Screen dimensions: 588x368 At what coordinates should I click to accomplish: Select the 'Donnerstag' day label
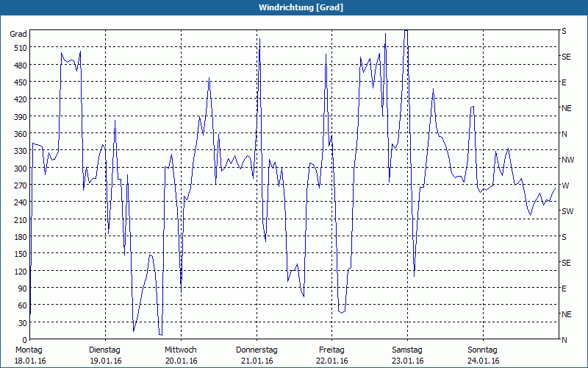pyautogui.click(x=257, y=350)
